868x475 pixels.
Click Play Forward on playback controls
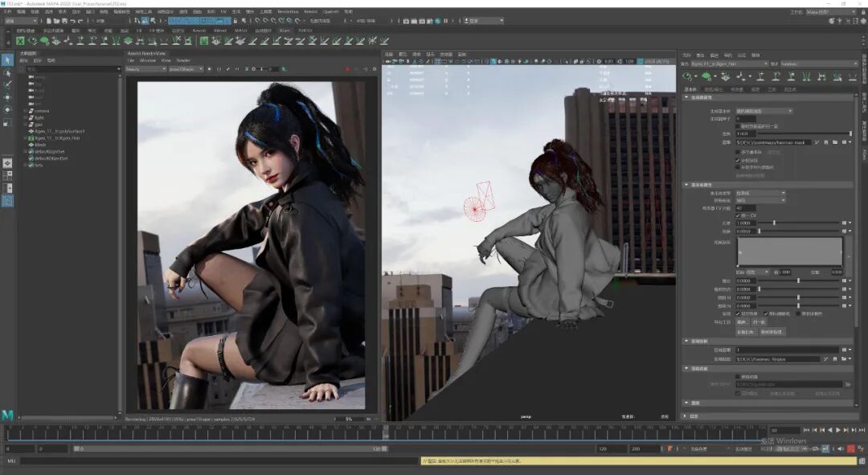pyautogui.click(x=838, y=430)
